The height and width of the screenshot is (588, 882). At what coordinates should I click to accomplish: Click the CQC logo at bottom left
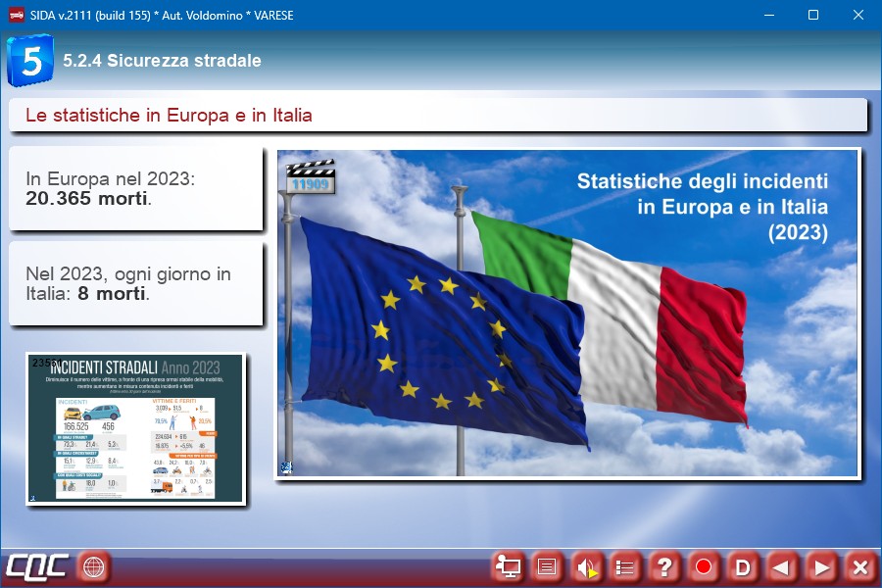tap(36, 566)
